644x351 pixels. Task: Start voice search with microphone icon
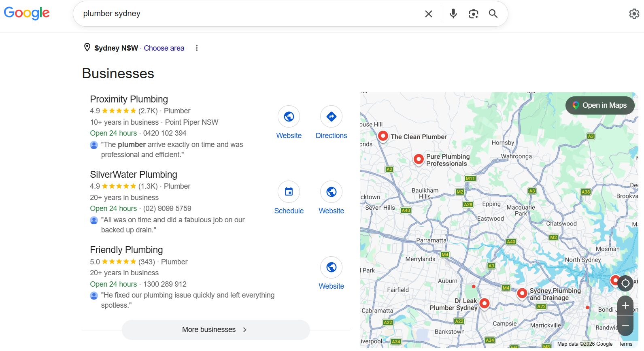click(453, 14)
